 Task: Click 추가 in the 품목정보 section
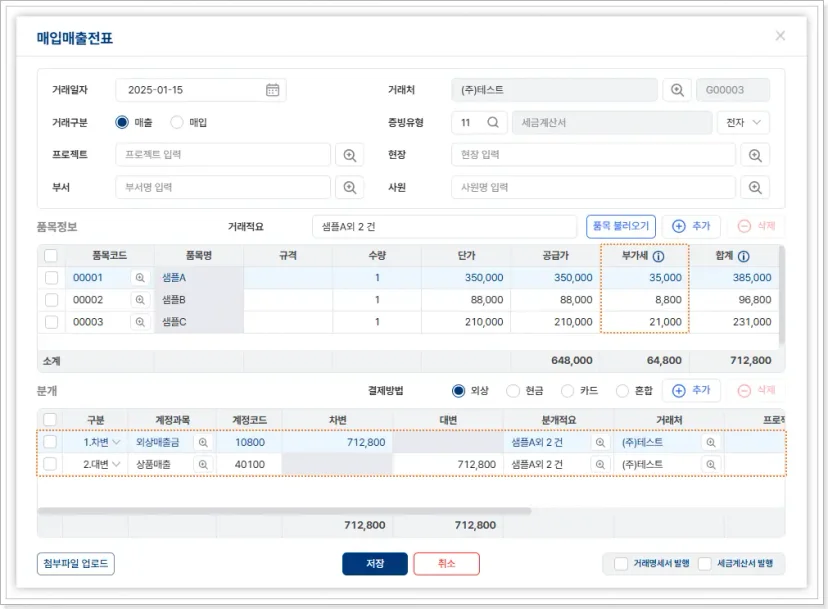[x=691, y=227]
